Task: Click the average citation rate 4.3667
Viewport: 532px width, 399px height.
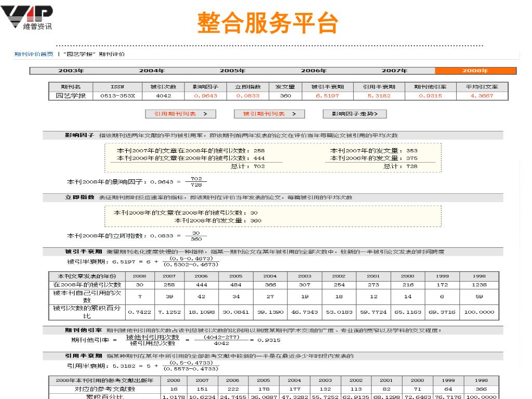Action: (482, 96)
